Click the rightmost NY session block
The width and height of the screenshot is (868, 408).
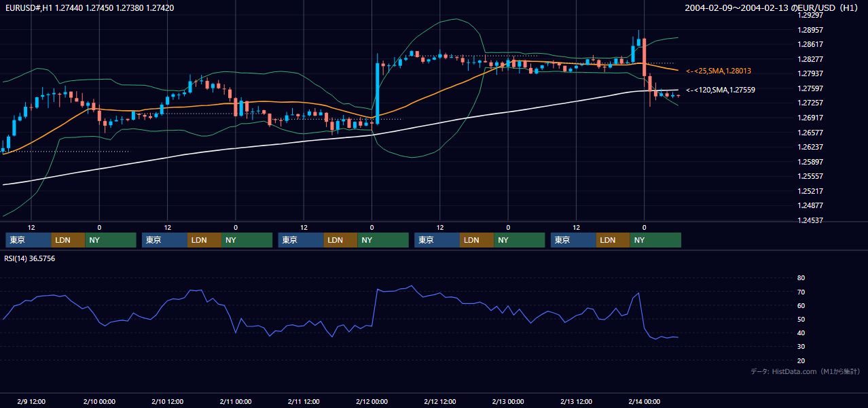pos(655,240)
